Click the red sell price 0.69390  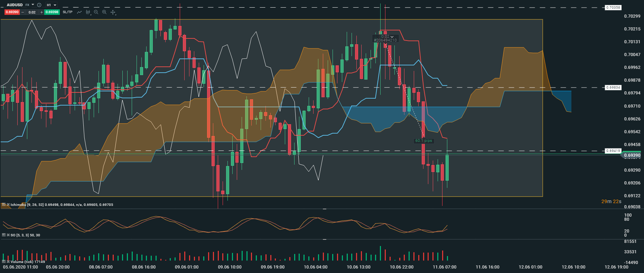pyautogui.click(x=12, y=12)
